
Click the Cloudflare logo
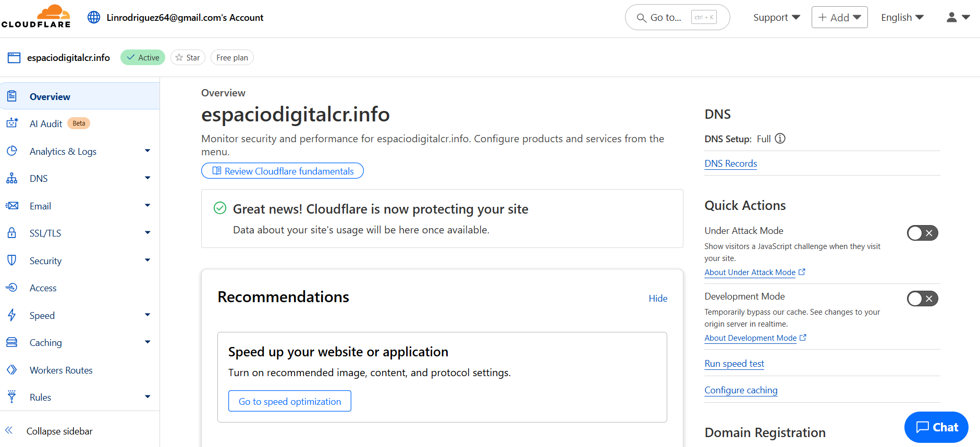click(x=36, y=17)
